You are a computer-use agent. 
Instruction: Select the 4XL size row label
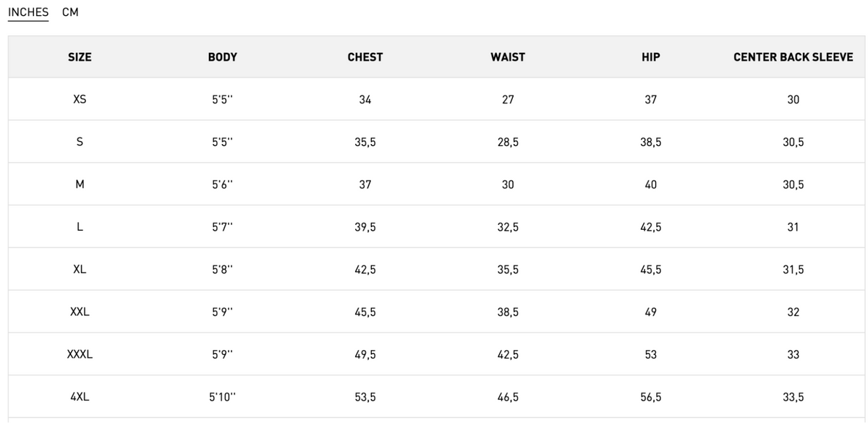[80, 397]
